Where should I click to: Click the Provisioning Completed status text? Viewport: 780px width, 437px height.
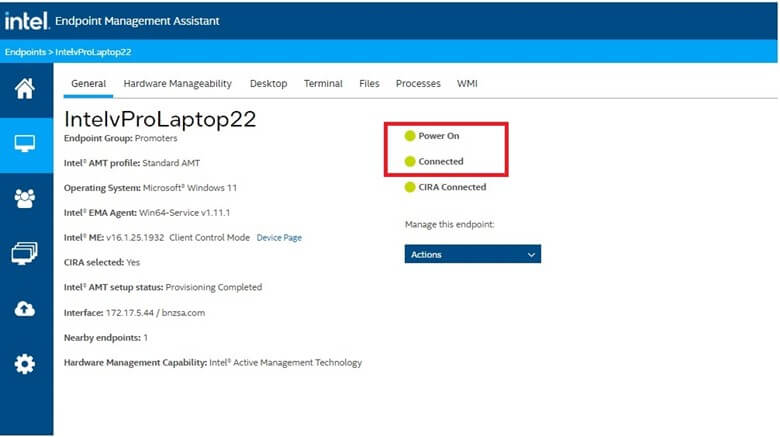click(213, 288)
